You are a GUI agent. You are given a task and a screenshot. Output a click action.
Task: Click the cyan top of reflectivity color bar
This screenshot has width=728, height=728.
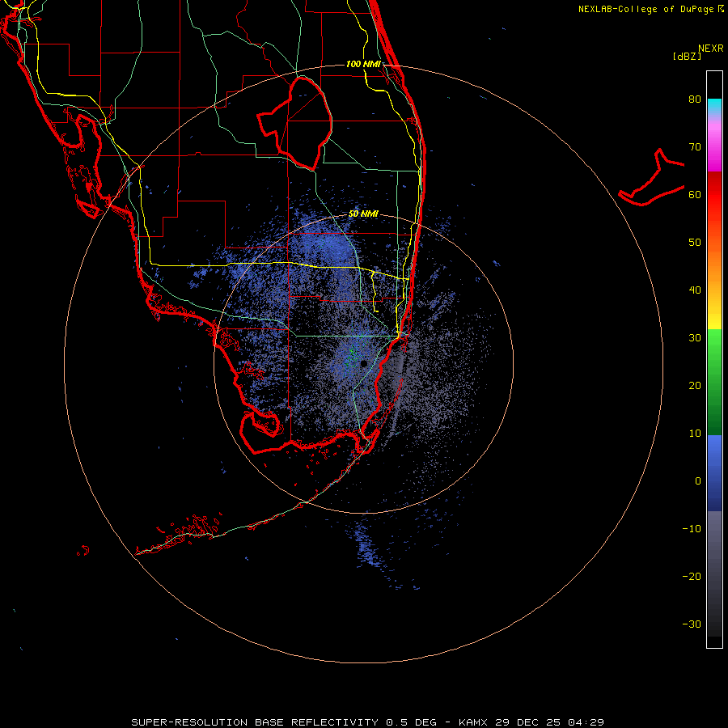pyautogui.click(x=714, y=105)
